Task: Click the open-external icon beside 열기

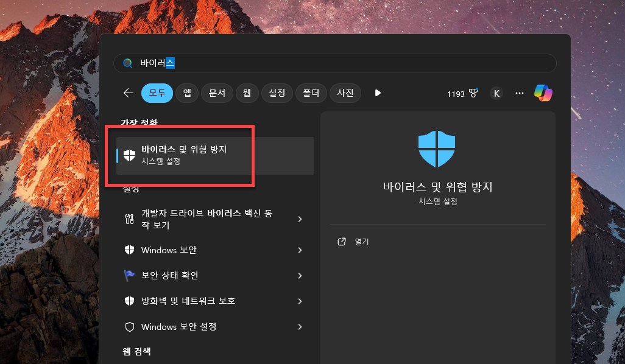Action: click(x=342, y=241)
